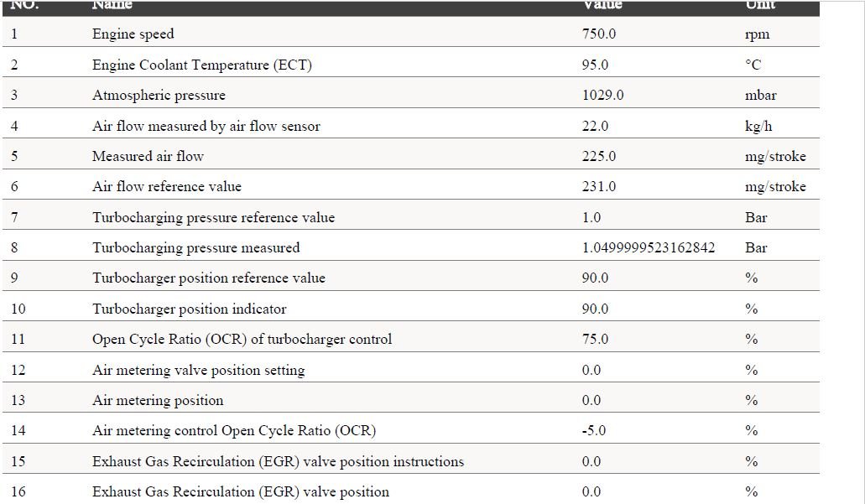Select the 1.0499999523162842 value cell
The image size is (865, 504).
tap(649, 247)
